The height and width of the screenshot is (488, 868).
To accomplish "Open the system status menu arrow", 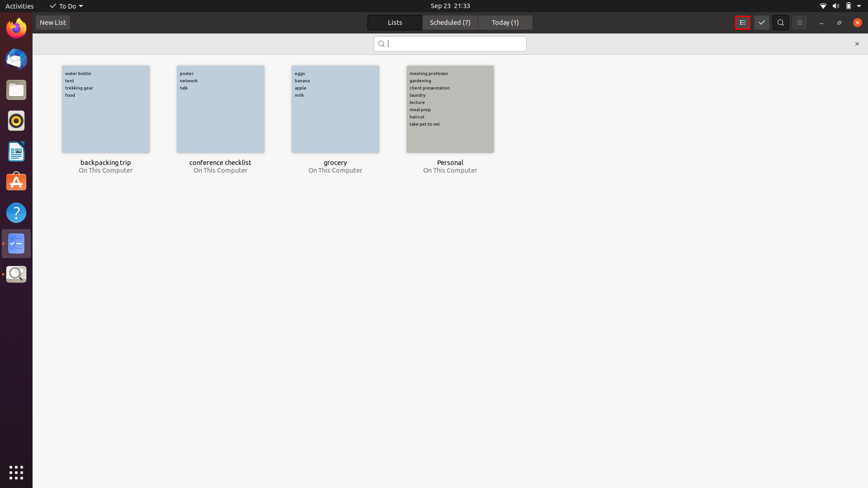I will pyautogui.click(x=859, y=6).
